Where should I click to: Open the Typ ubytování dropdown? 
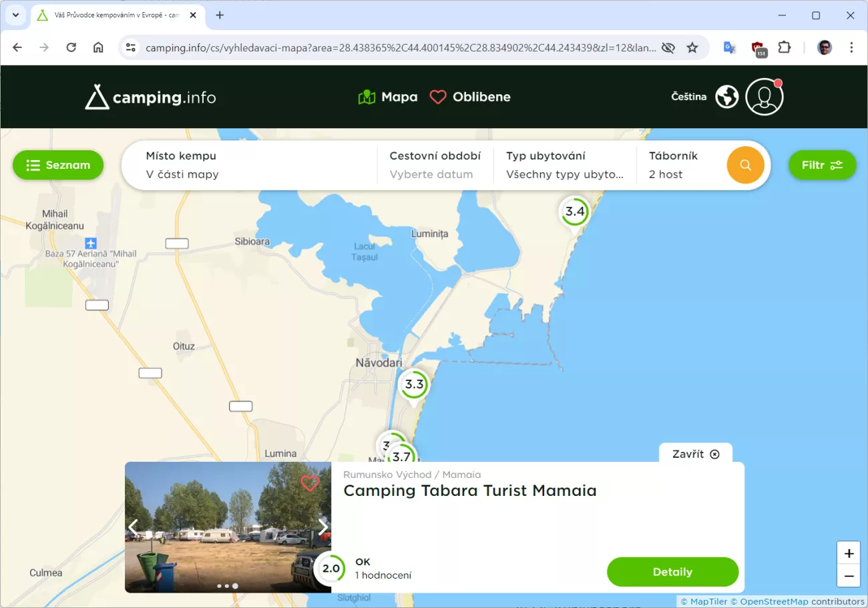[564, 165]
